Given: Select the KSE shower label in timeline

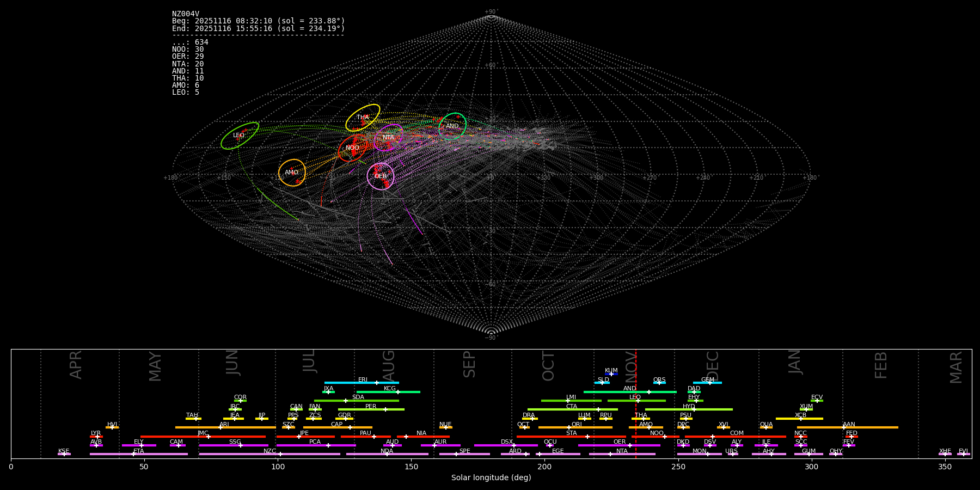Looking at the screenshot, I should (x=64, y=451).
